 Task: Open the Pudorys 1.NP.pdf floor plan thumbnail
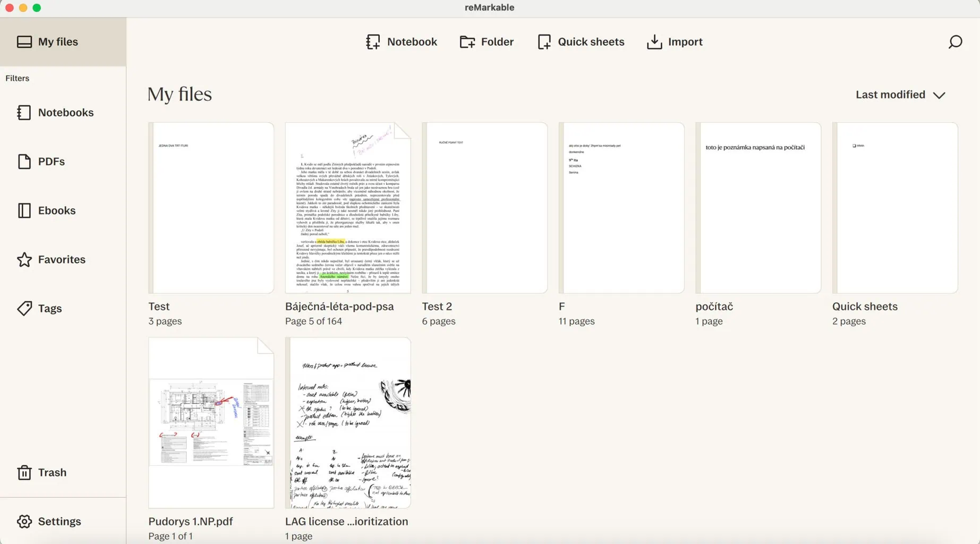[211, 422]
